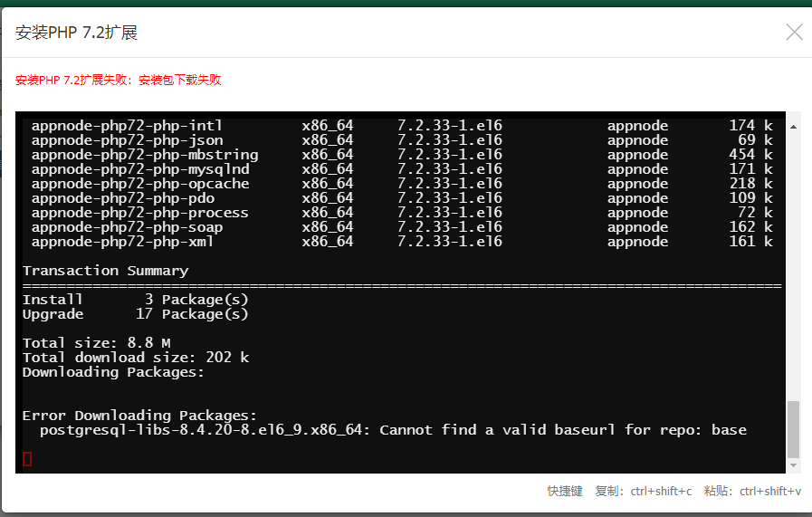Click the red 安装包下载失败 error message
Screen dimensions: 812x517
coord(118,80)
